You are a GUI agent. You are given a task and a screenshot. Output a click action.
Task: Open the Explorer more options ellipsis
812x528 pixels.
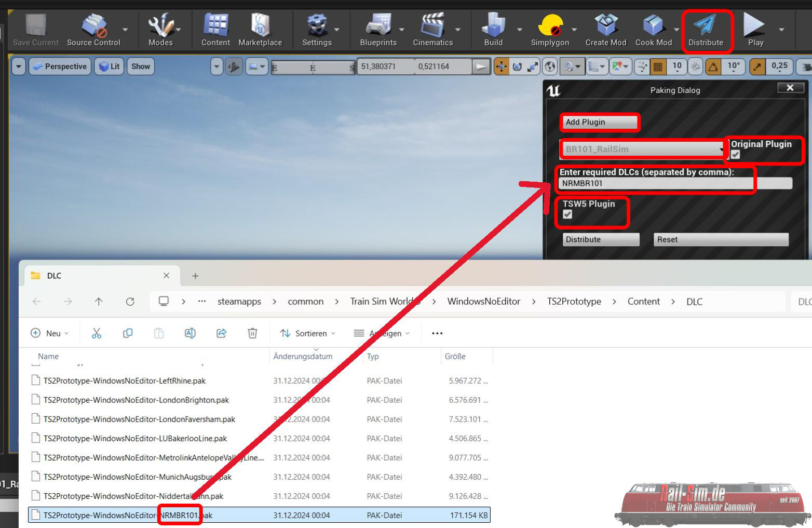(437, 333)
